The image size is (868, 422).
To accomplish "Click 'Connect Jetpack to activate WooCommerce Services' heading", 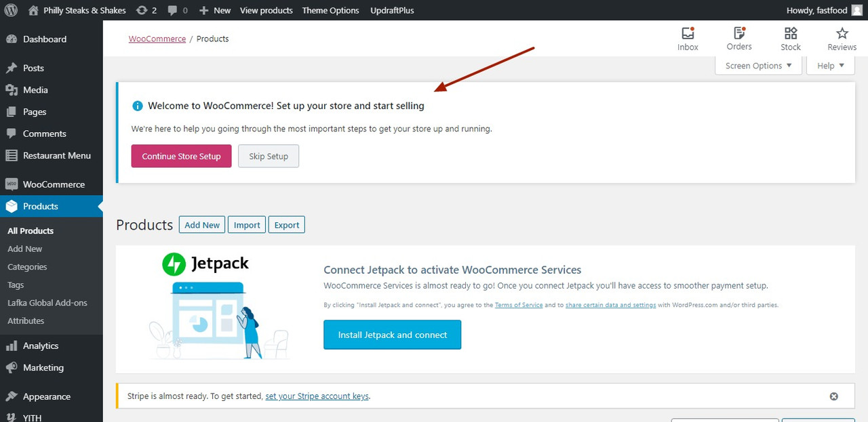I will coord(452,270).
